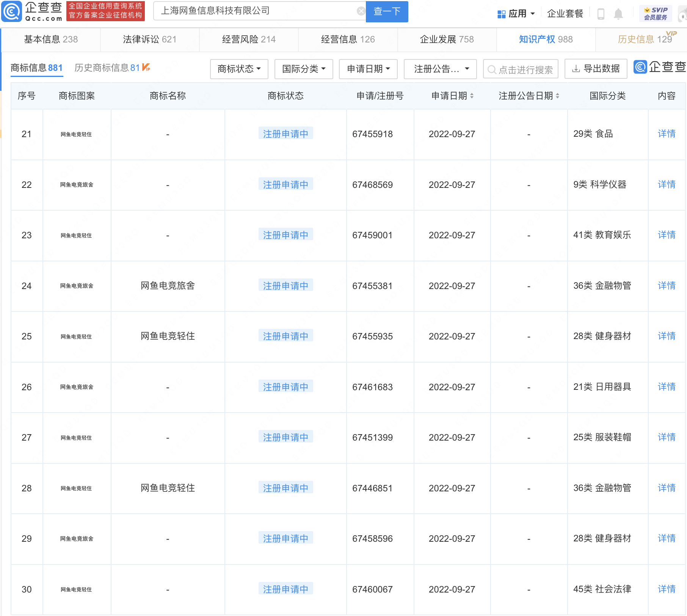Open trademark image thumbnail in row 24
Screen dimensions: 687x616
click(77, 286)
